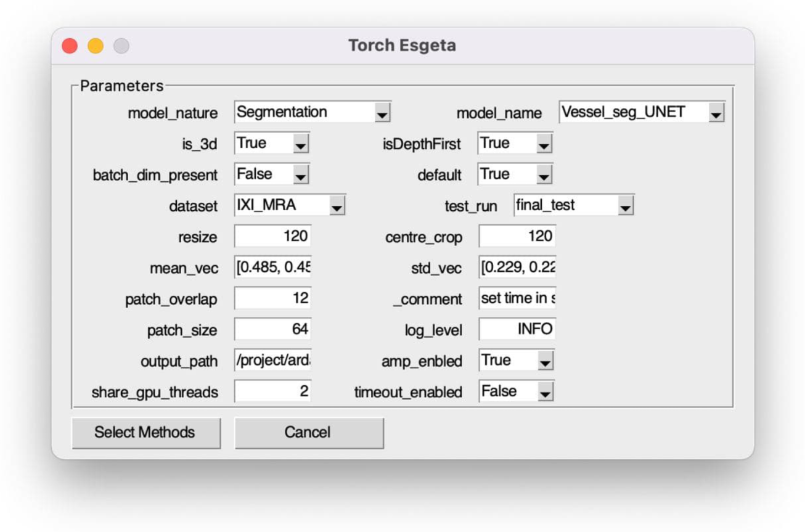Image resolution: width=805 pixels, height=532 pixels.
Task: Expand the is_3d dropdown
Action: pyautogui.click(x=271, y=144)
